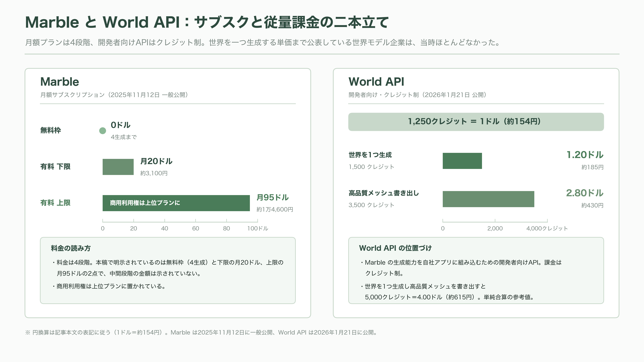Click the 世界を1つ生成 row label
The image size is (644, 362).
(x=370, y=155)
